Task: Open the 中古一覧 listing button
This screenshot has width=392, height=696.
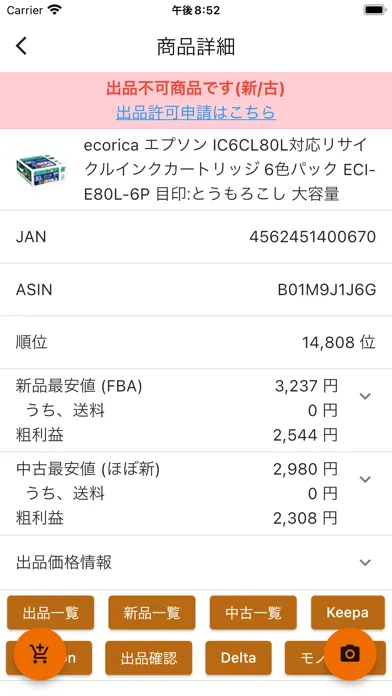Action: pos(253,613)
